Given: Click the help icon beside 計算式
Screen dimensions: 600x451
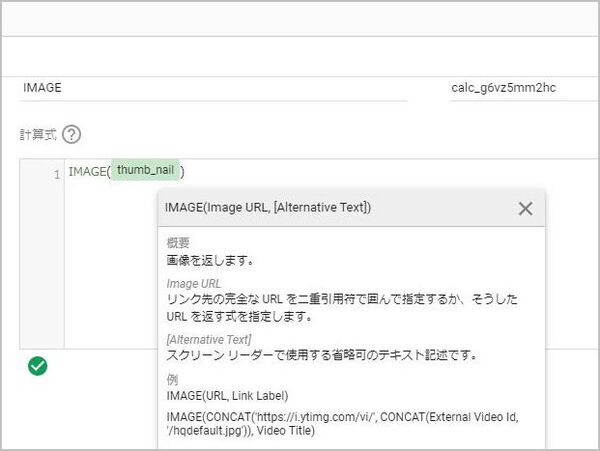Looking at the screenshot, I should [x=71, y=135].
